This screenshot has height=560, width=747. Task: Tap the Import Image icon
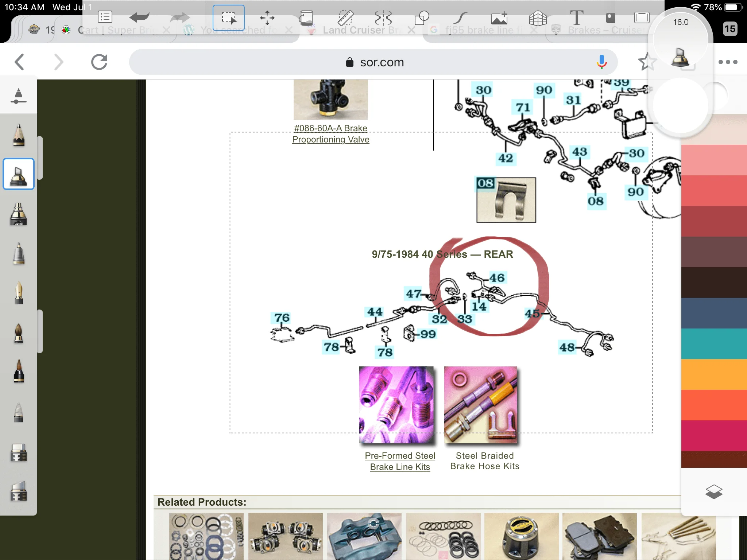(x=499, y=17)
